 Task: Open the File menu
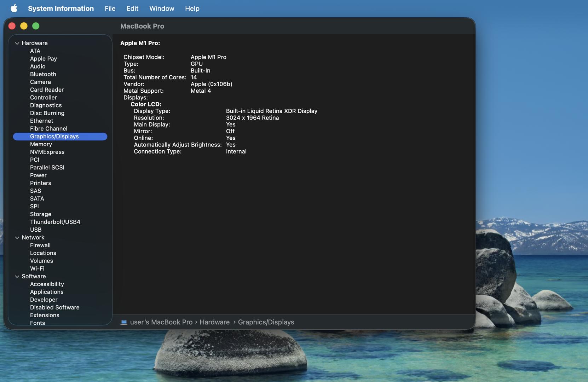coord(110,8)
